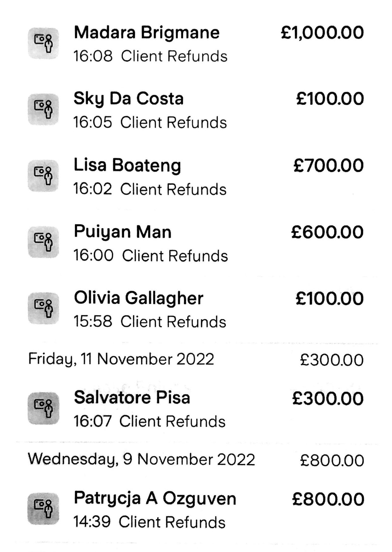Open Patrycja A Ozguven transaction

tap(155, 498)
